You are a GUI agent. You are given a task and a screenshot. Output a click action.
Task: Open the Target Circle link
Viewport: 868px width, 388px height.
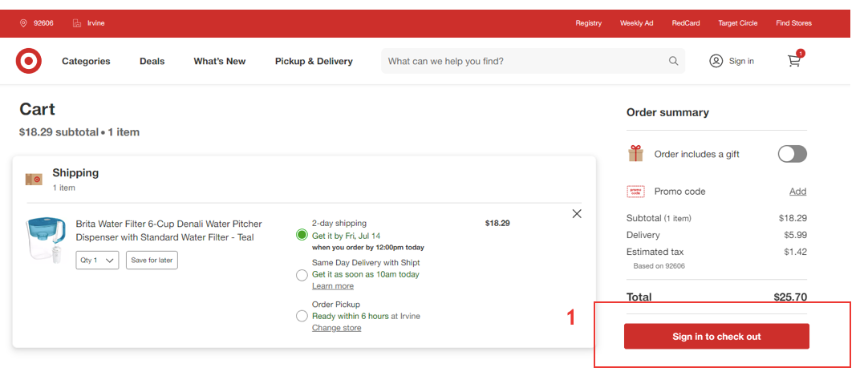click(x=738, y=23)
